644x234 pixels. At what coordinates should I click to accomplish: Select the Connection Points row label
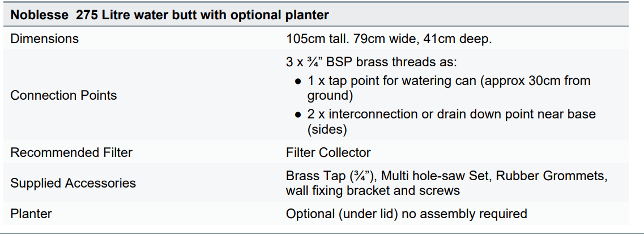coord(63,95)
